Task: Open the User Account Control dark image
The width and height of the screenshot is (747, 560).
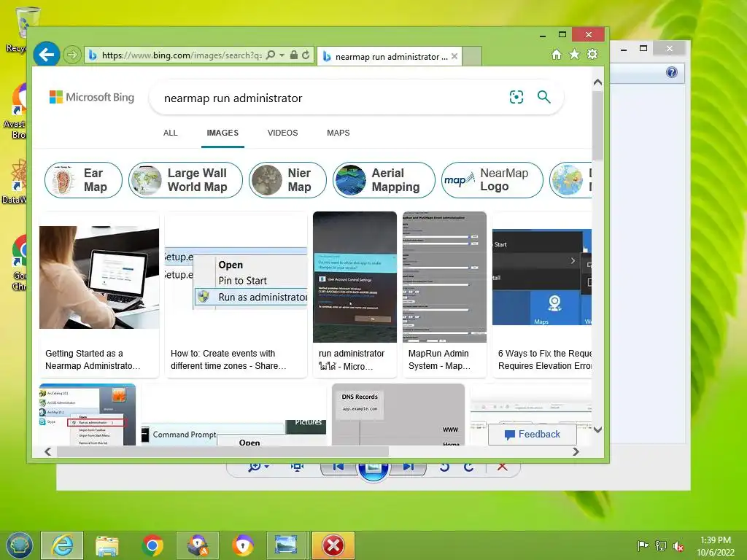Action: (x=355, y=276)
